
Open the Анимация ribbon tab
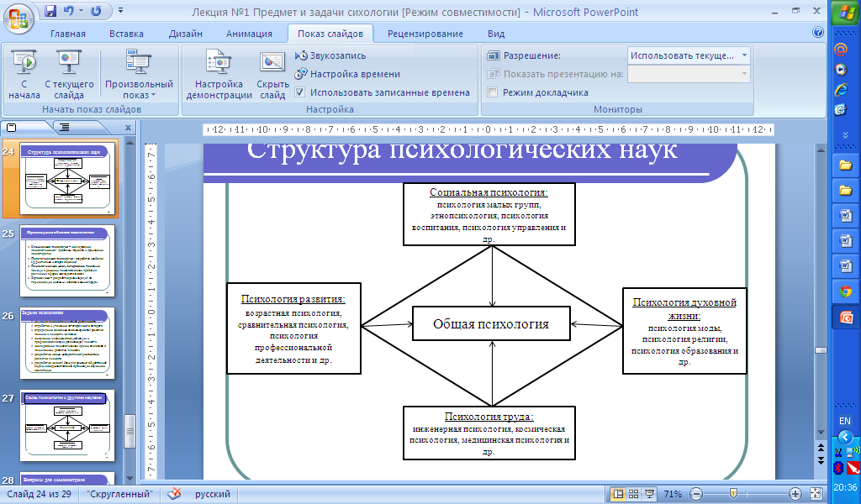pos(249,34)
